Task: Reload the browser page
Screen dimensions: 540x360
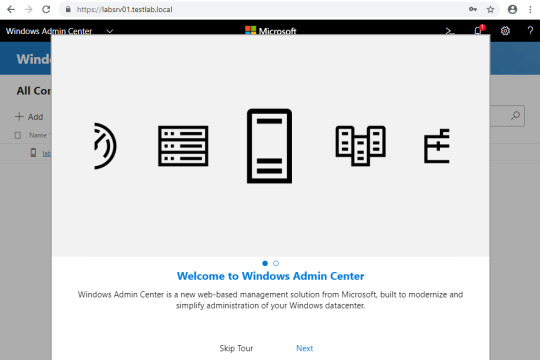Action: tap(46, 9)
